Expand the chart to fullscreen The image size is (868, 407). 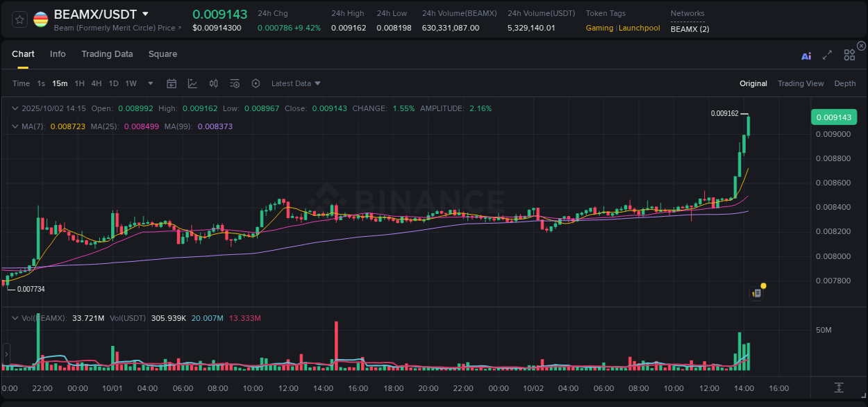(x=826, y=55)
